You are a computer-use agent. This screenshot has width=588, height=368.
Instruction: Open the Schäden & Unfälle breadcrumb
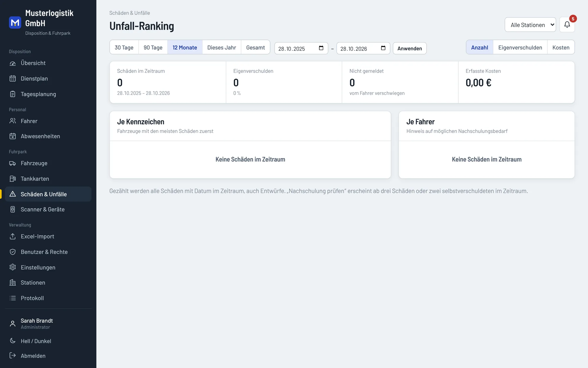click(130, 13)
